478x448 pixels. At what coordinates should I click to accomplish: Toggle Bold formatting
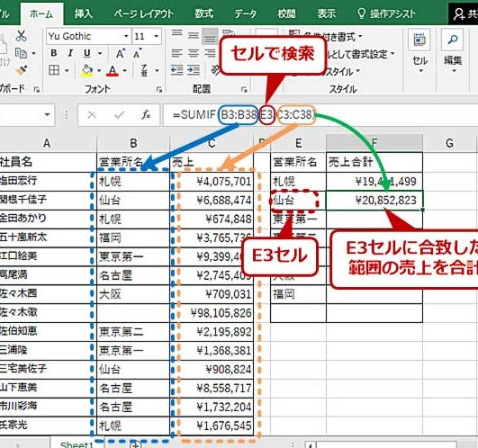(54, 53)
